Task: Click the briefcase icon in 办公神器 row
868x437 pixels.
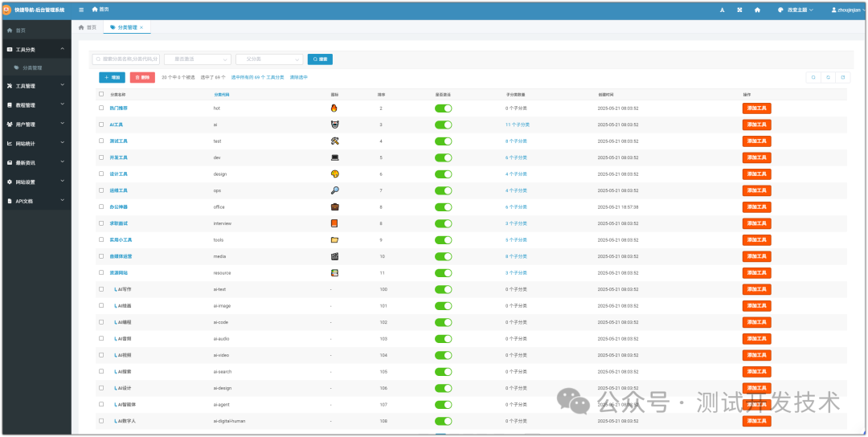Action: [x=334, y=206]
